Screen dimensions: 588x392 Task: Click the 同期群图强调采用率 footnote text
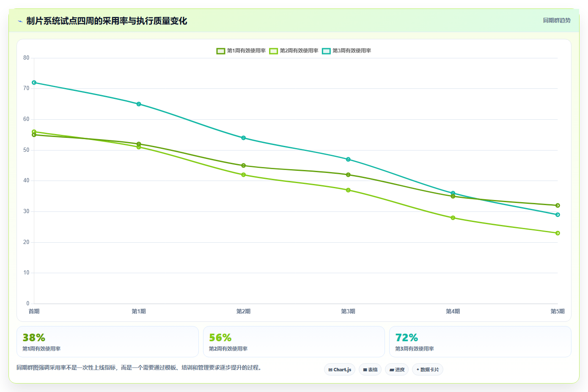click(x=140, y=367)
